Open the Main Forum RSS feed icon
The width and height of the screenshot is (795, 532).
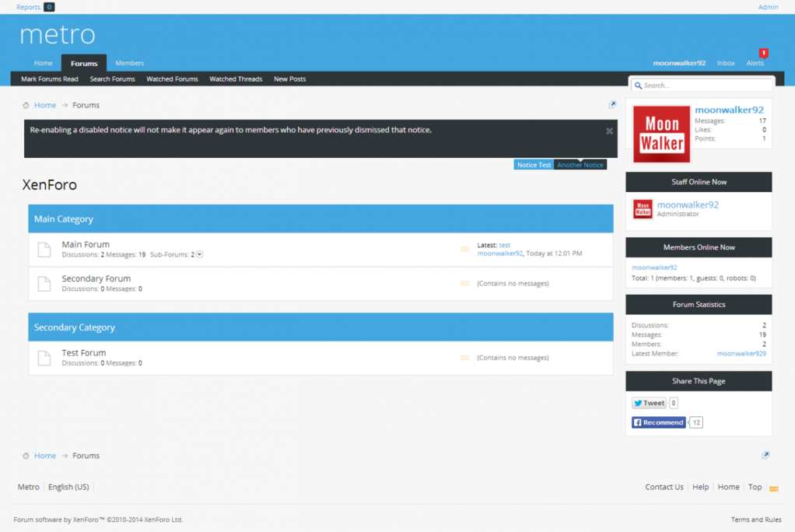[464, 250]
